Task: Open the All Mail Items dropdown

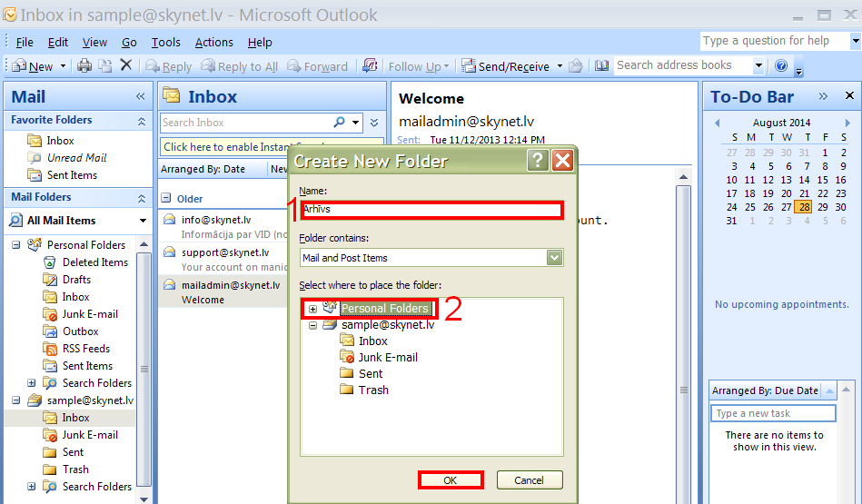Action: [143, 221]
